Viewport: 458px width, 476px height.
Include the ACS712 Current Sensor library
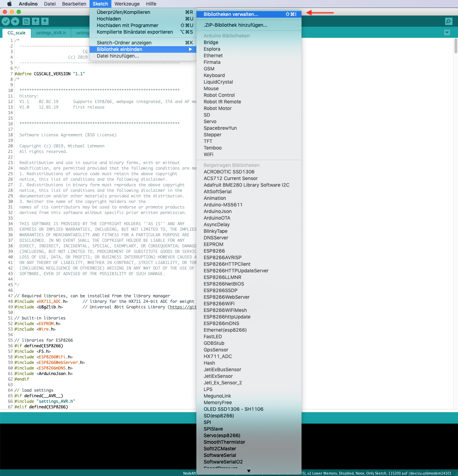tap(249, 178)
